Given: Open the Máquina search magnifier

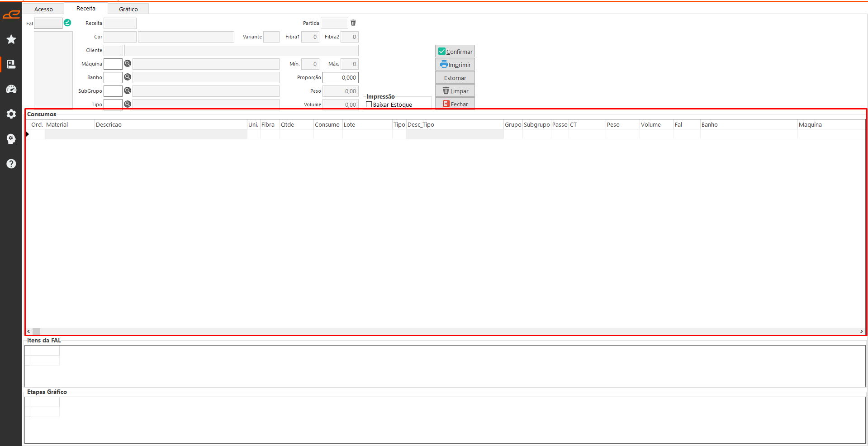Looking at the screenshot, I should [128, 64].
